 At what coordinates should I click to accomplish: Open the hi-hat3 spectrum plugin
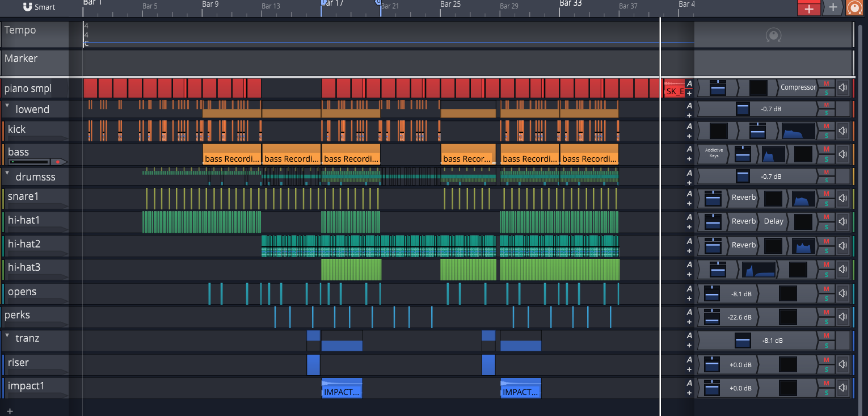[759, 270]
